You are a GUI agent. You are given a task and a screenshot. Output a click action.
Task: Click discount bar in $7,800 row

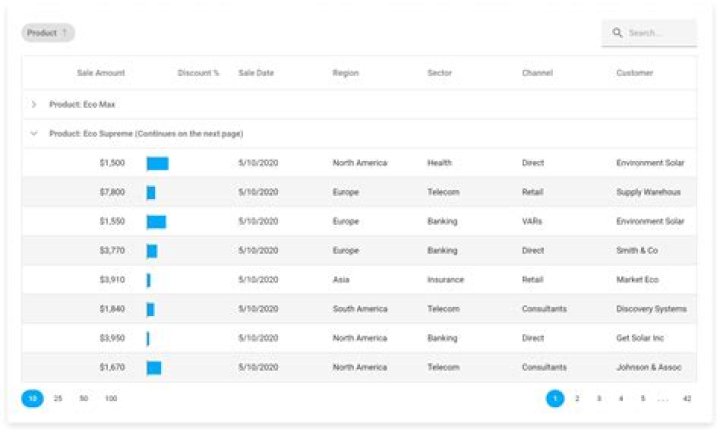point(151,192)
